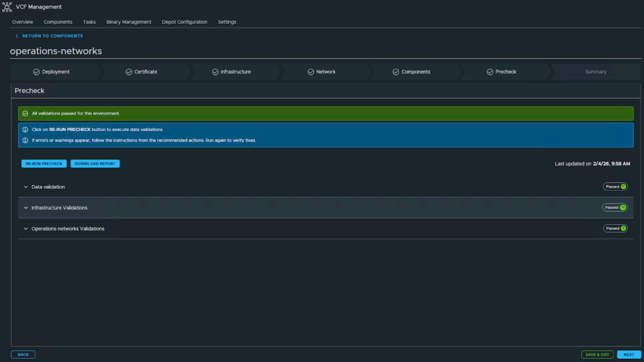Click the NEXT button
The height and width of the screenshot is (362, 644).
pos(629,354)
